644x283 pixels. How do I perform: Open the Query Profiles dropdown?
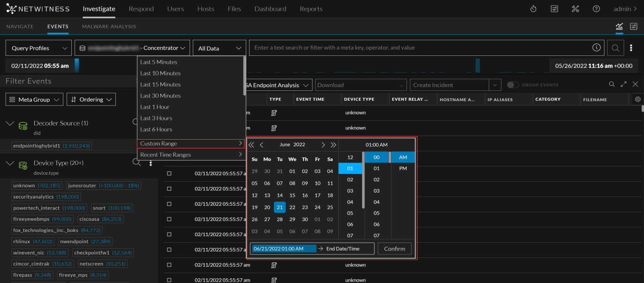(38, 48)
